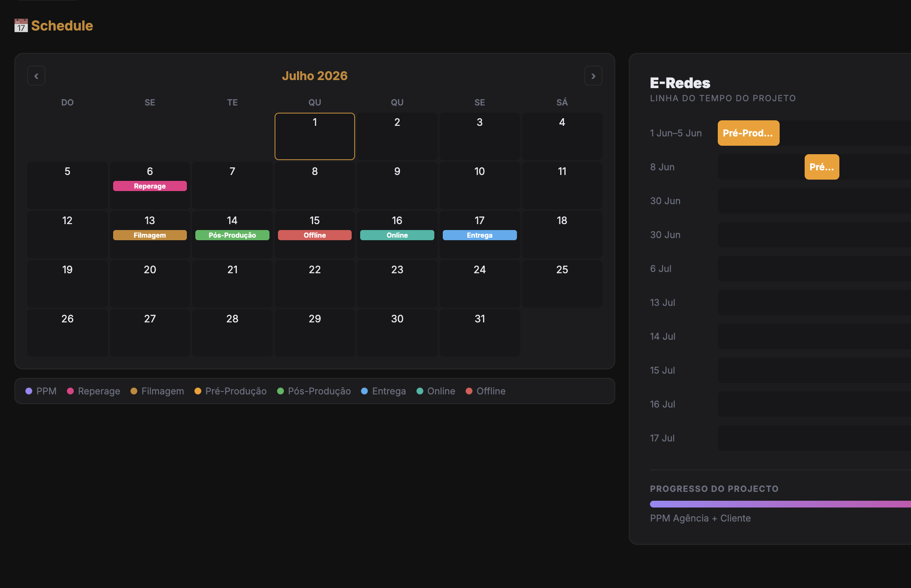This screenshot has width=911, height=588.
Task: Select day 5 in the calendar
Action: (x=67, y=186)
